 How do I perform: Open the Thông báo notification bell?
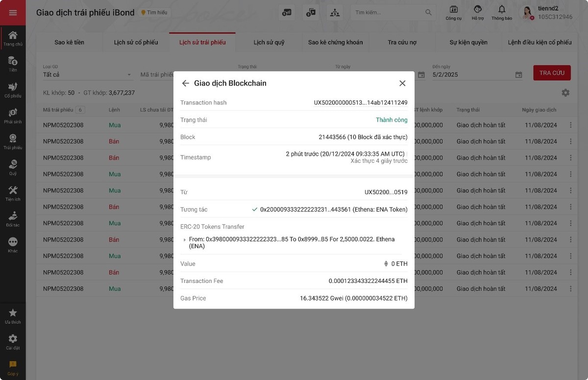[501, 9]
